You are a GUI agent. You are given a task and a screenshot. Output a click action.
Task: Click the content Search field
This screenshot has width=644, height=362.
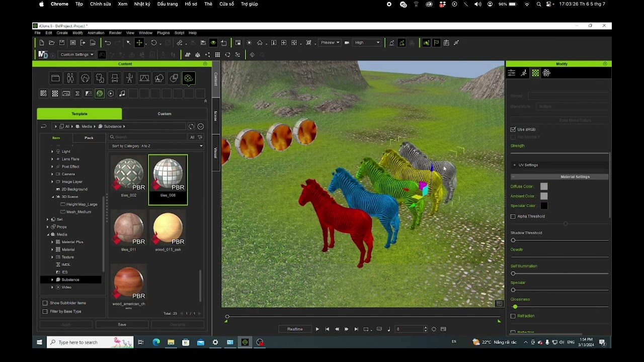pos(148,137)
